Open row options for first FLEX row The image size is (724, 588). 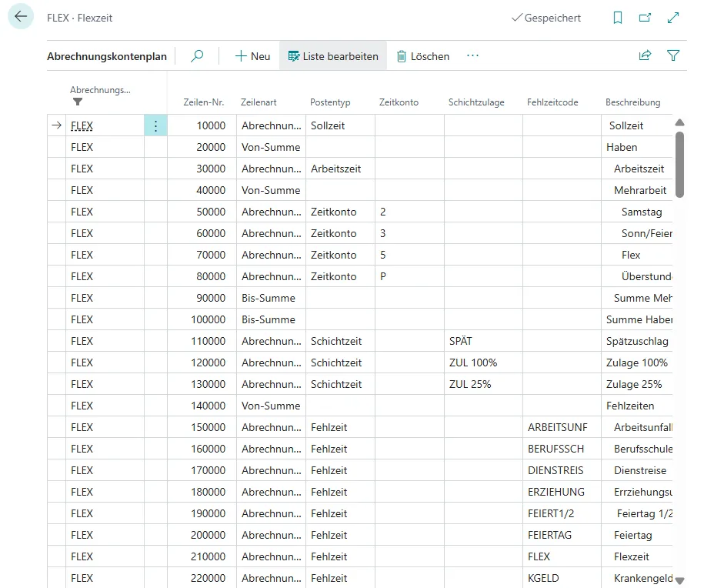pyautogui.click(x=155, y=126)
